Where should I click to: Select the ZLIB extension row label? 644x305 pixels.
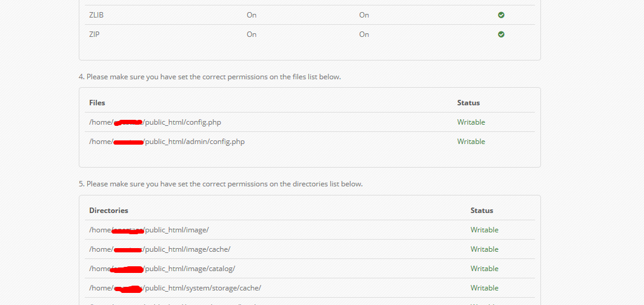pos(96,15)
